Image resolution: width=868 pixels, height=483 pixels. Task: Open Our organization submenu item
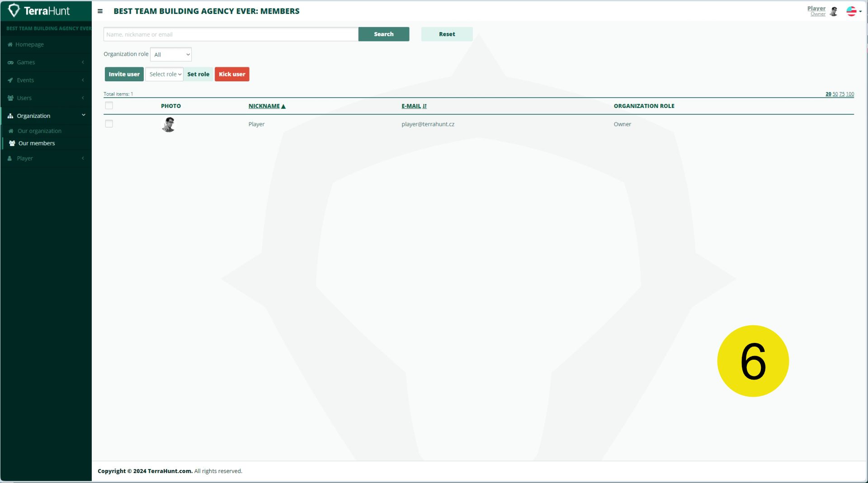coord(39,131)
